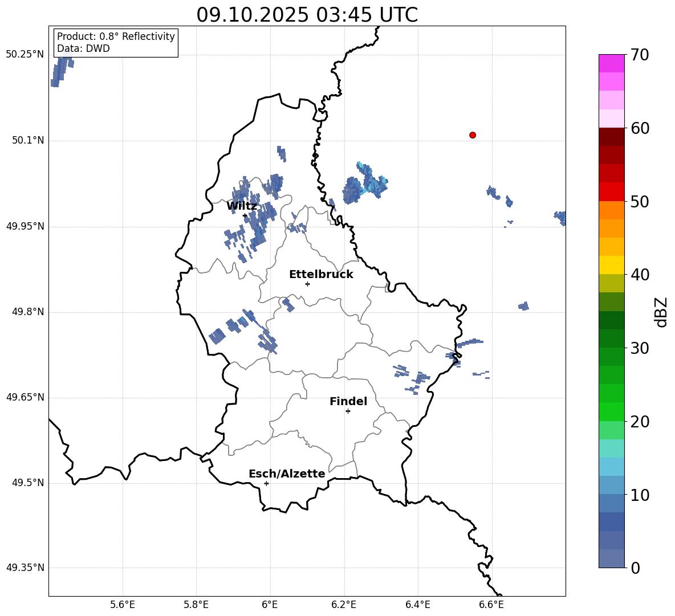
Task: Click the 6.4°E longitude label
Action: click(417, 605)
